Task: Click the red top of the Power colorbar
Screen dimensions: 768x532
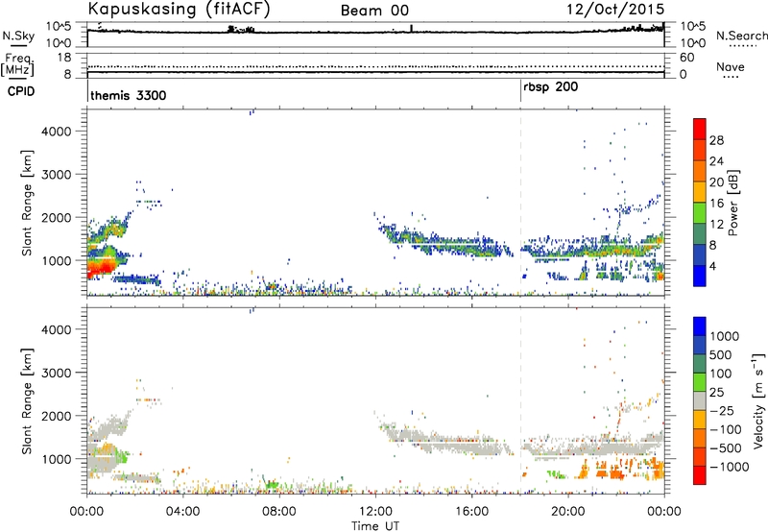Action: [x=700, y=129]
